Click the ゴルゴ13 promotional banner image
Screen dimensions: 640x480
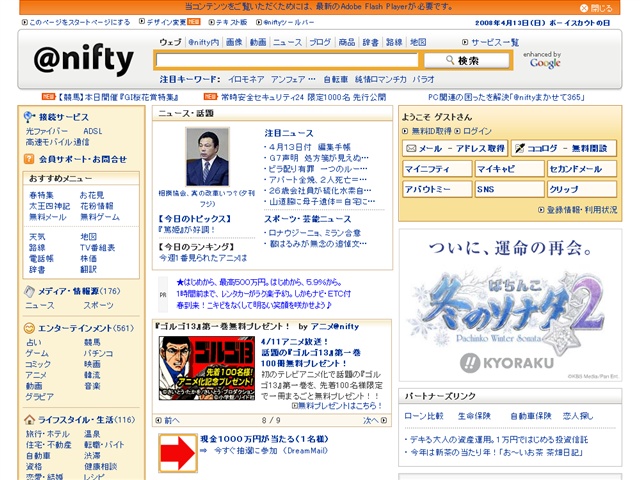click(x=207, y=368)
